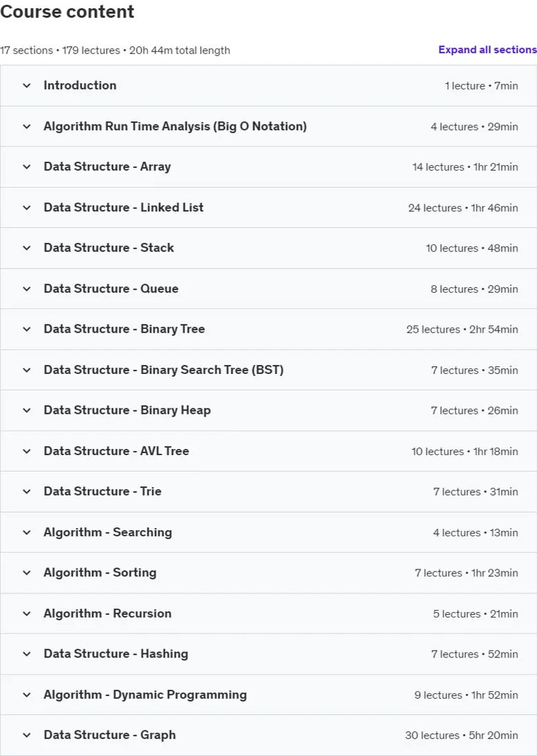
Task: Select Algorithm - Recursion section heading
Action: coord(107,613)
